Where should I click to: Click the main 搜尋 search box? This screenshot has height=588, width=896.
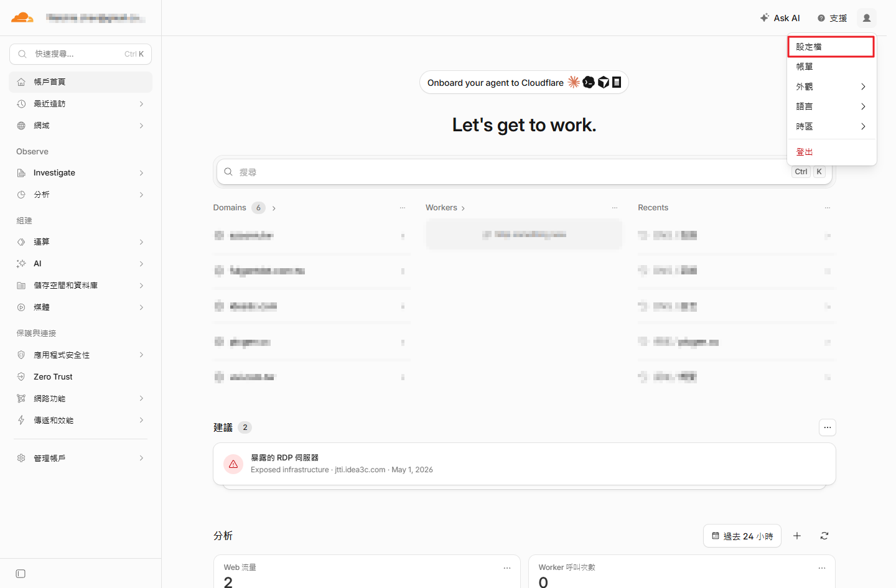point(524,172)
